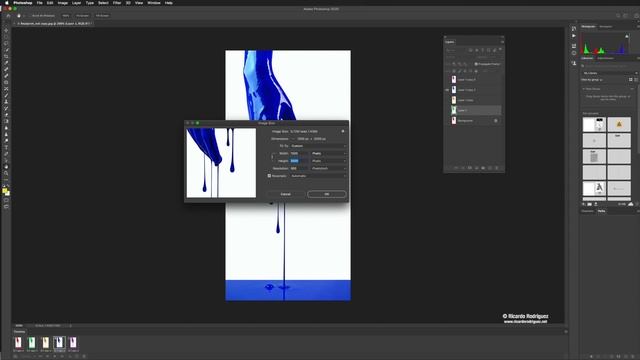
Task: Open the Layer menu
Action: click(x=76, y=3)
